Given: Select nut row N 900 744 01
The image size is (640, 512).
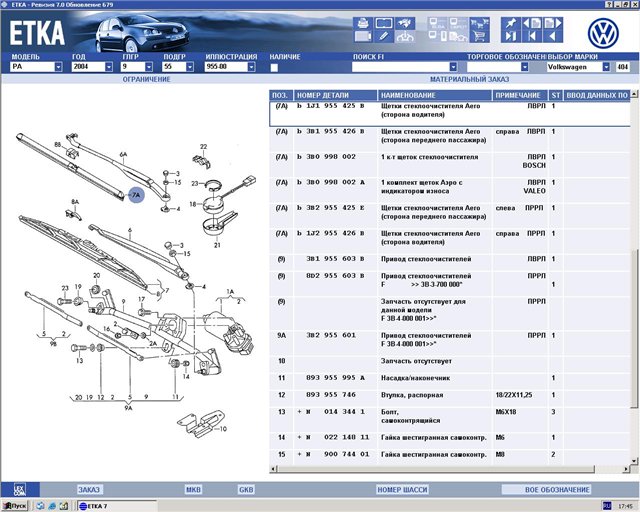Looking at the screenshot, I should [449, 458].
